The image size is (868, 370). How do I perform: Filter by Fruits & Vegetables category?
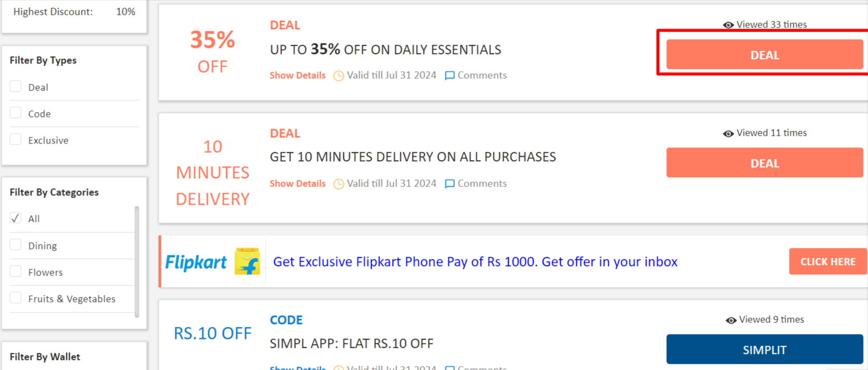(x=16, y=298)
